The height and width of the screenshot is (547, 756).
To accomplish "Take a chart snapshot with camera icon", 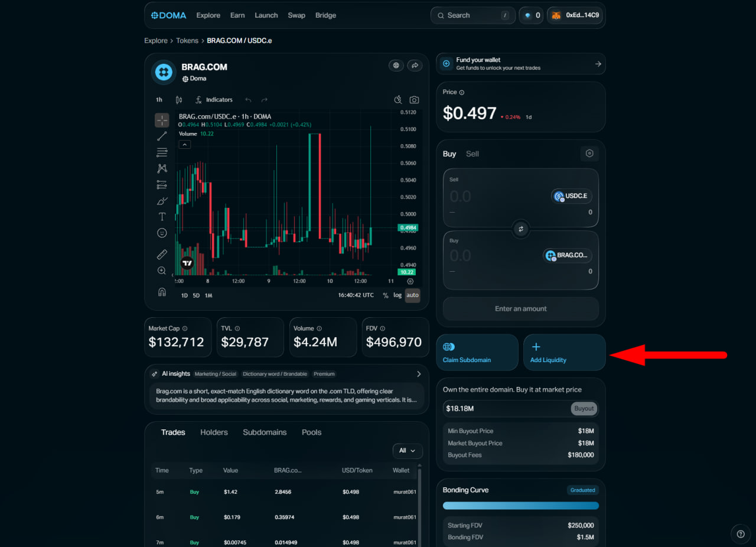I will pyautogui.click(x=415, y=100).
